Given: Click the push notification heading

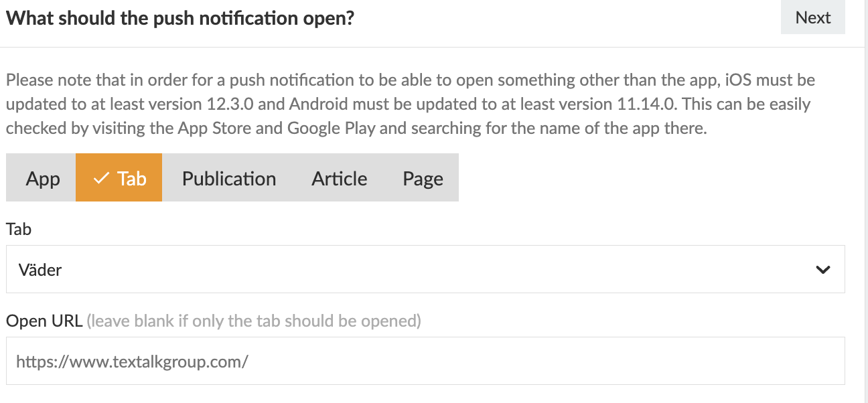Looking at the screenshot, I should (x=179, y=18).
